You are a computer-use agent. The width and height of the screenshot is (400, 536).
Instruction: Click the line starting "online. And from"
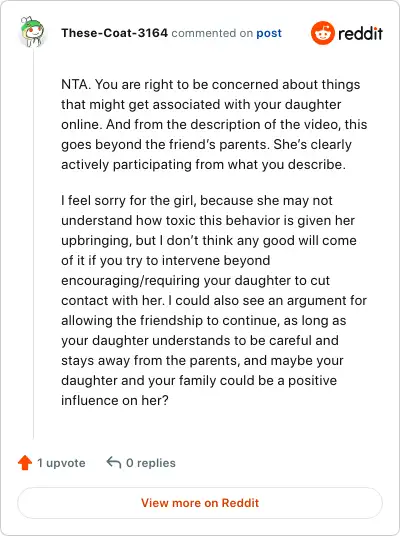tap(214, 124)
